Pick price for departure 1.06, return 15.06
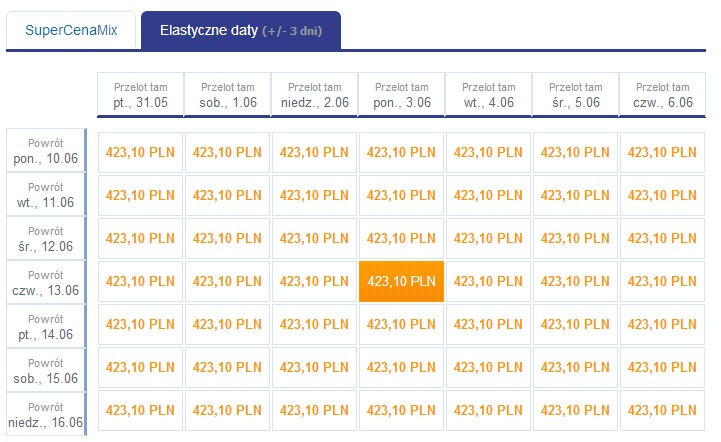 [x=227, y=367]
